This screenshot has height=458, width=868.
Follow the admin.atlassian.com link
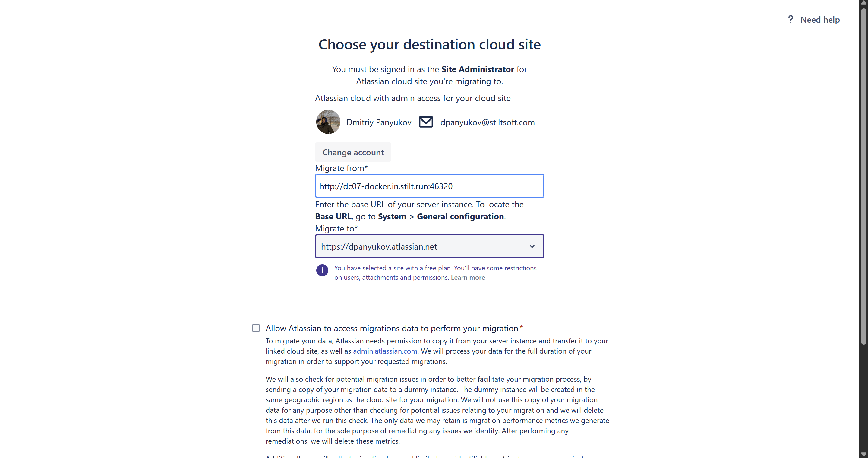385,351
